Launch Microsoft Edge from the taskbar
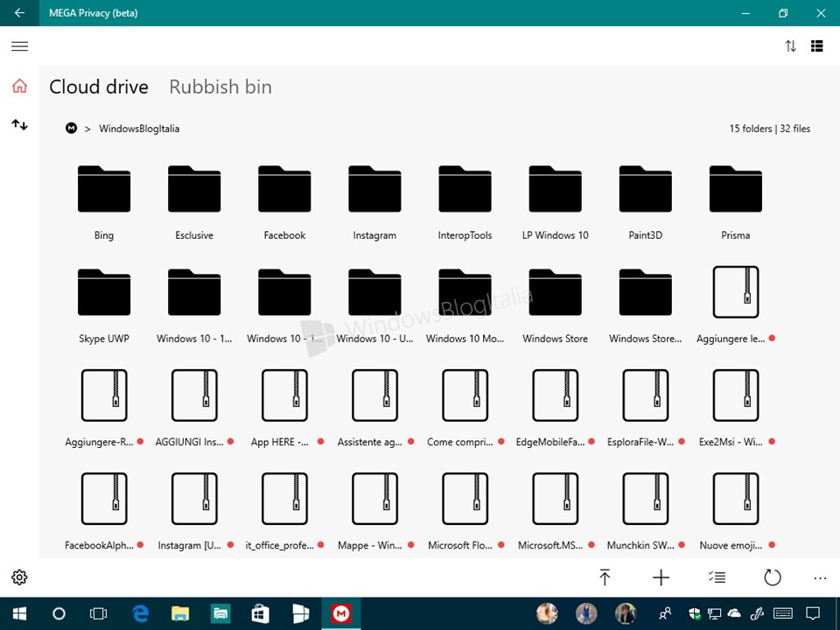The height and width of the screenshot is (630, 840). point(140,613)
